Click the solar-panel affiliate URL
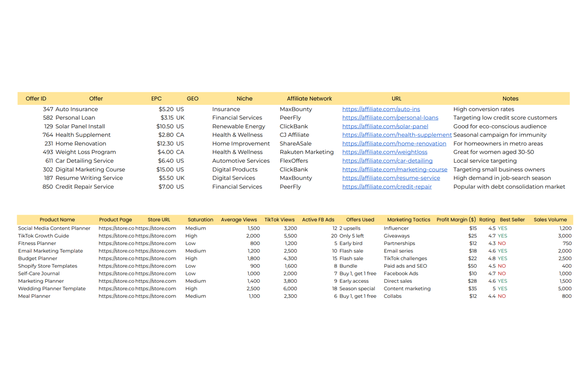This screenshot has height=392, width=588. [385, 126]
